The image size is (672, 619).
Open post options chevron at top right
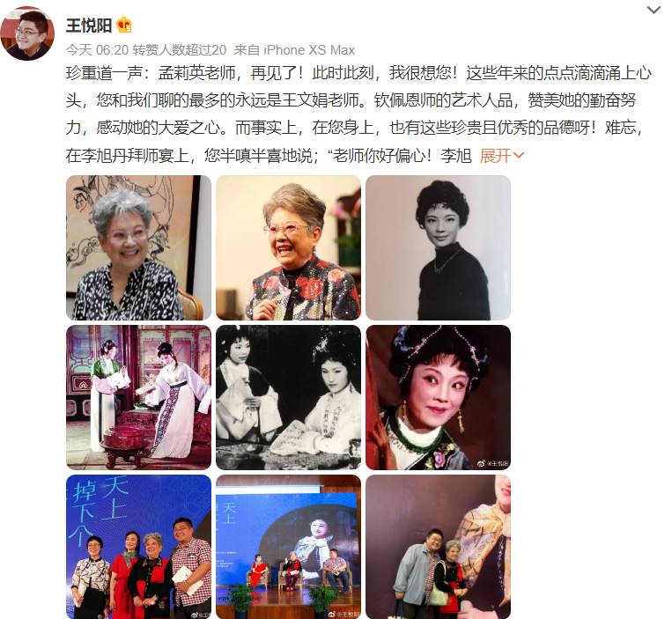point(654,10)
